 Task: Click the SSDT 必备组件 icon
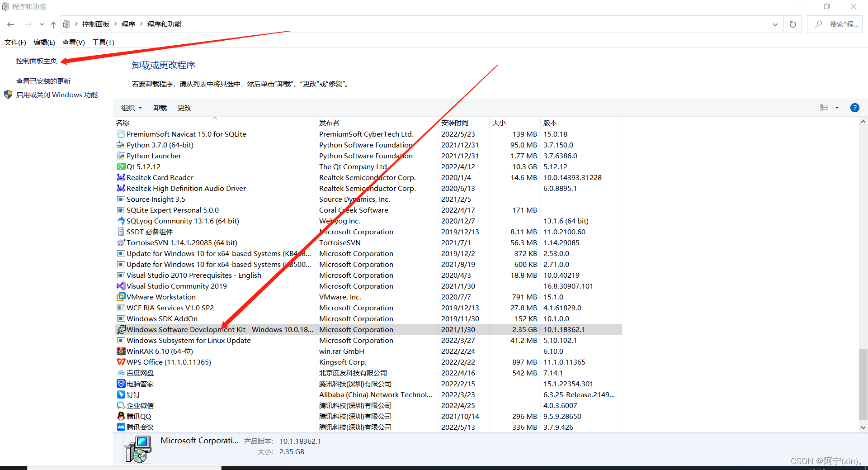click(121, 232)
